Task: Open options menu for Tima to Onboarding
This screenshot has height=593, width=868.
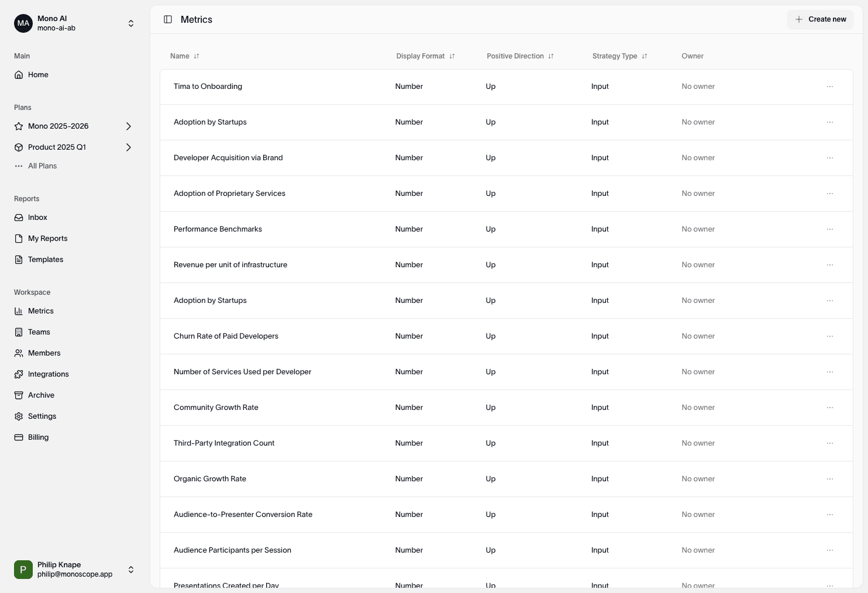Action: (829, 87)
